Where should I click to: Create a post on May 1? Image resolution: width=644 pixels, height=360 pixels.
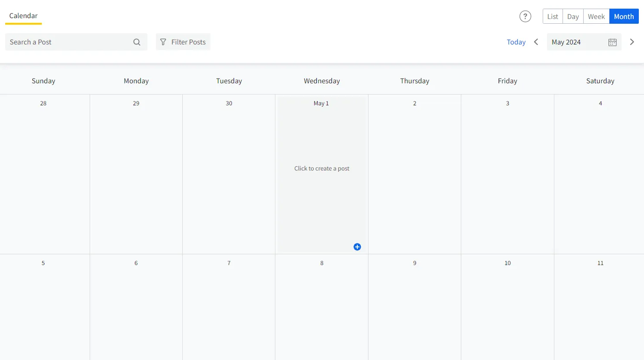pyautogui.click(x=322, y=168)
